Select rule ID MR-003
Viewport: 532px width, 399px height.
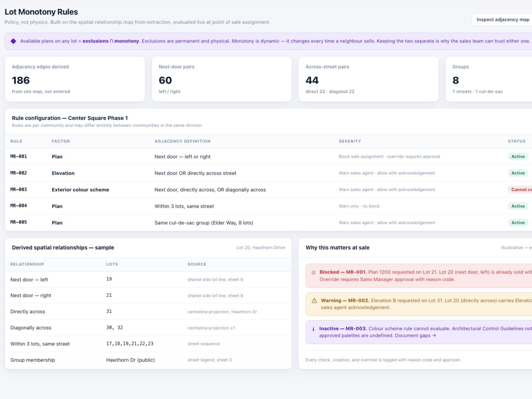pos(18,190)
